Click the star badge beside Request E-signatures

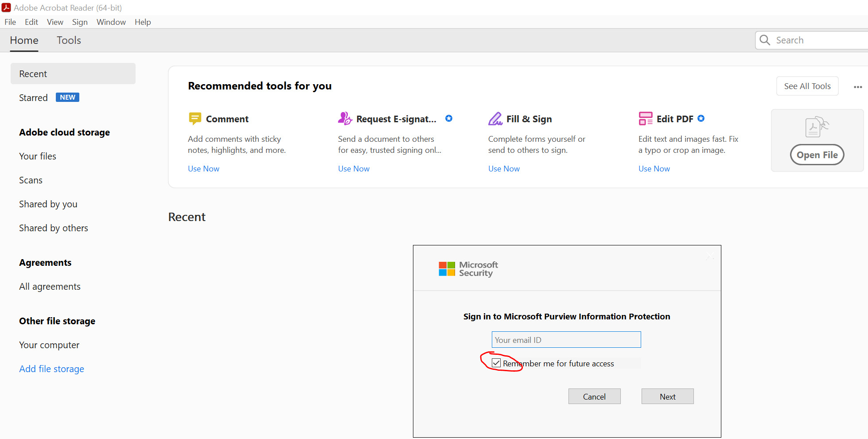(449, 118)
